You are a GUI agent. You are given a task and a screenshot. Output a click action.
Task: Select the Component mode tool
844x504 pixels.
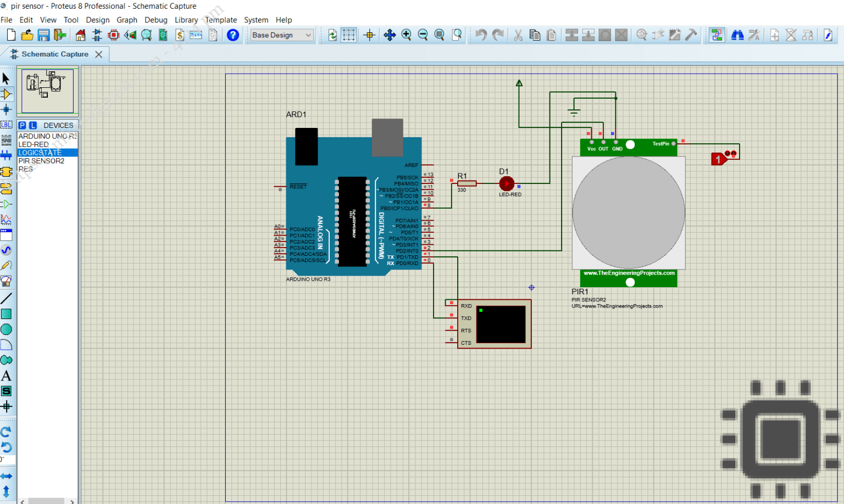7,93
